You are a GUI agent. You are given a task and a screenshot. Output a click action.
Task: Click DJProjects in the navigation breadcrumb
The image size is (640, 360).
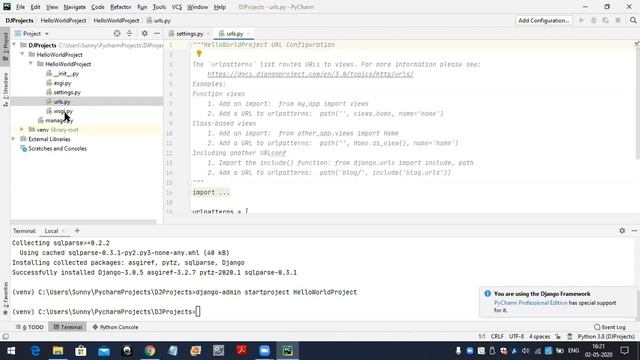[x=20, y=20]
